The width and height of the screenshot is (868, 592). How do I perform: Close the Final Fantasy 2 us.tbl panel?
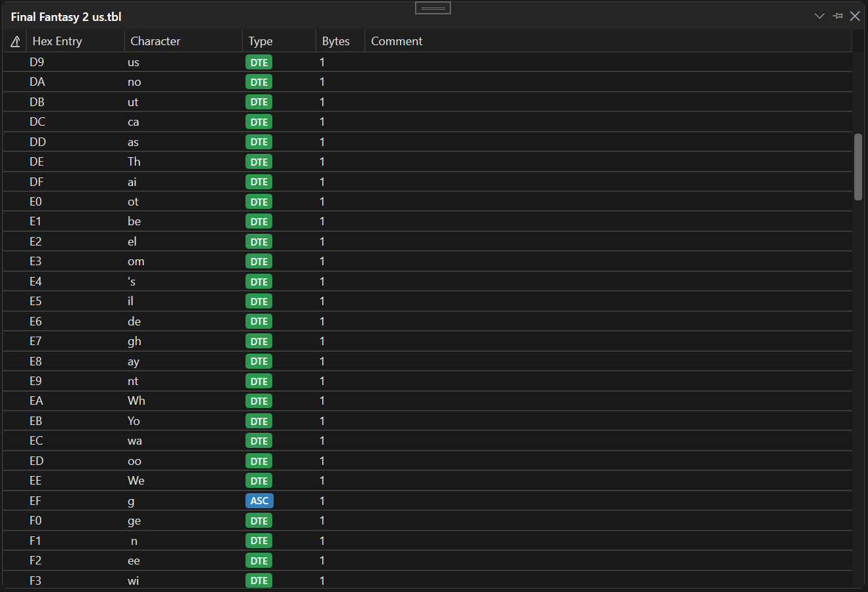coord(855,16)
